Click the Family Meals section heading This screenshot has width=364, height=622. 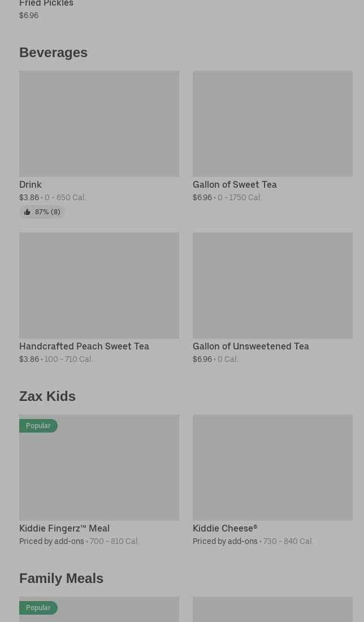[x=61, y=578]
